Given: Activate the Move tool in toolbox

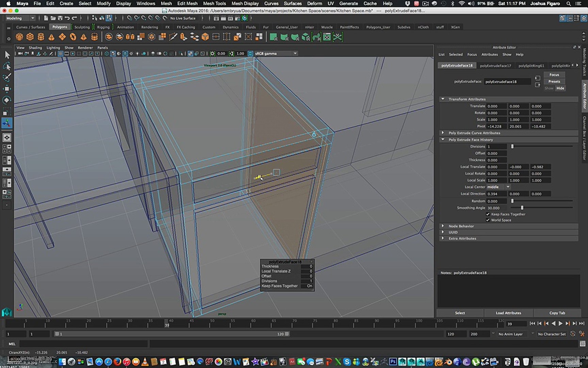Looking at the screenshot, I should pos(7,89).
